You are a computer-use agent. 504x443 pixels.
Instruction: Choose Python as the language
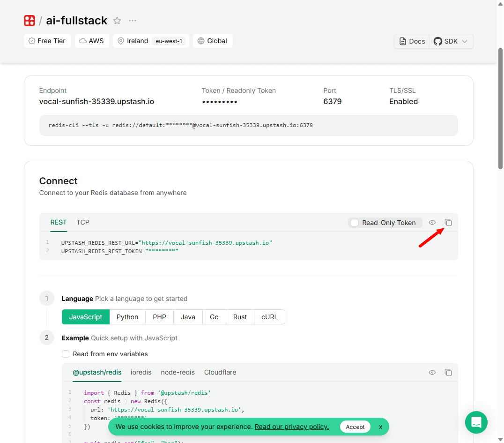[x=127, y=317]
